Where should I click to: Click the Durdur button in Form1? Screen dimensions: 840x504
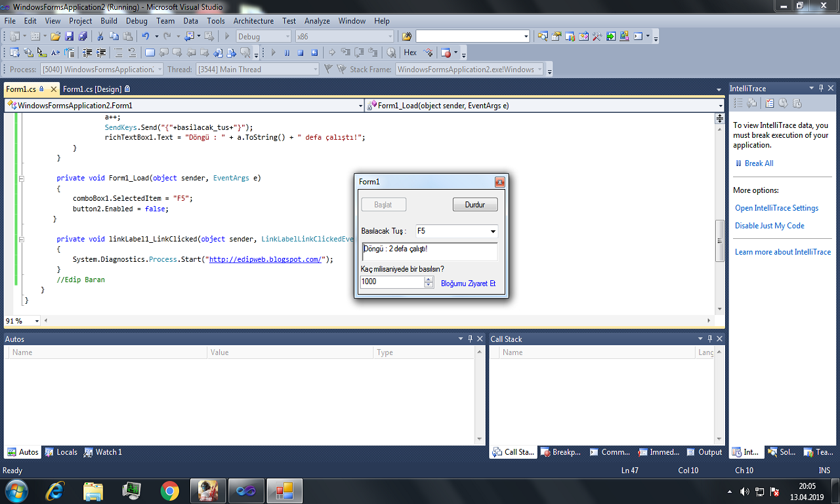pos(475,205)
